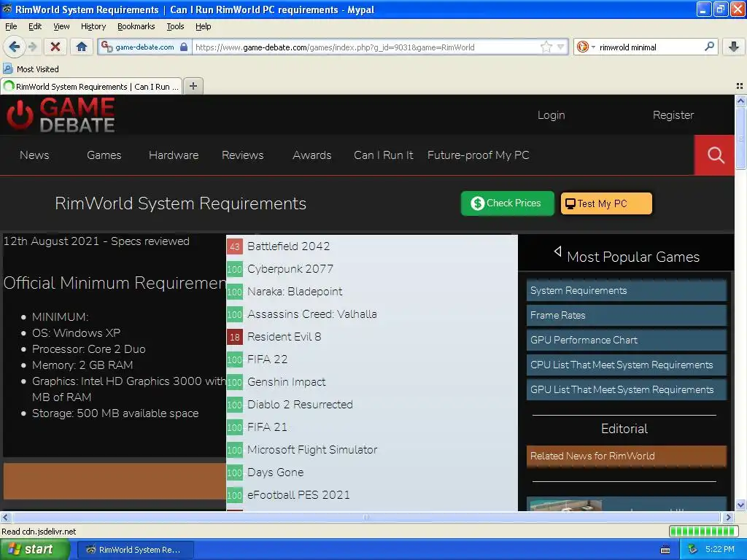The image size is (747, 560).
Task: Open the History menu
Action: (93, 26)
